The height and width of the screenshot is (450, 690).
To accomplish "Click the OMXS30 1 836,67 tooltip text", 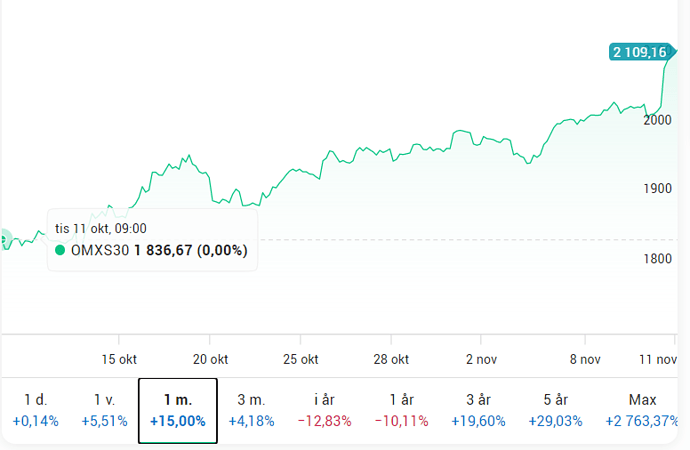I will [x=158, y=250].
